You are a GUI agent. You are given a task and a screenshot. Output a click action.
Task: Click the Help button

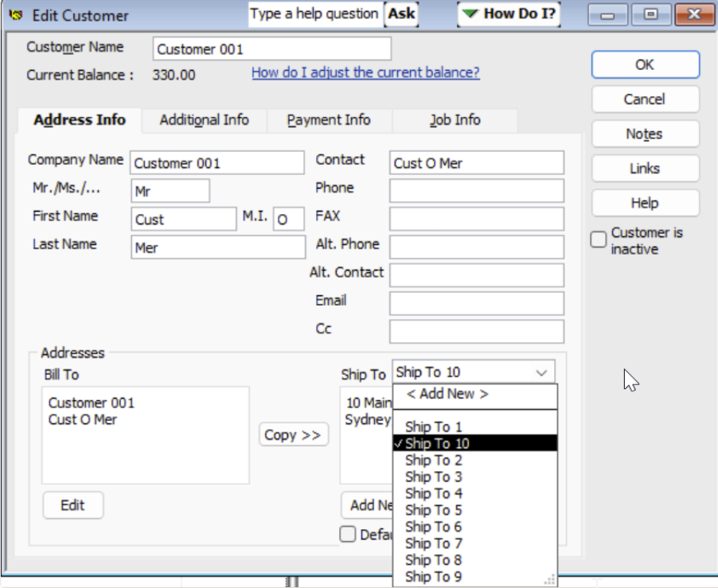tap(646, 203)
